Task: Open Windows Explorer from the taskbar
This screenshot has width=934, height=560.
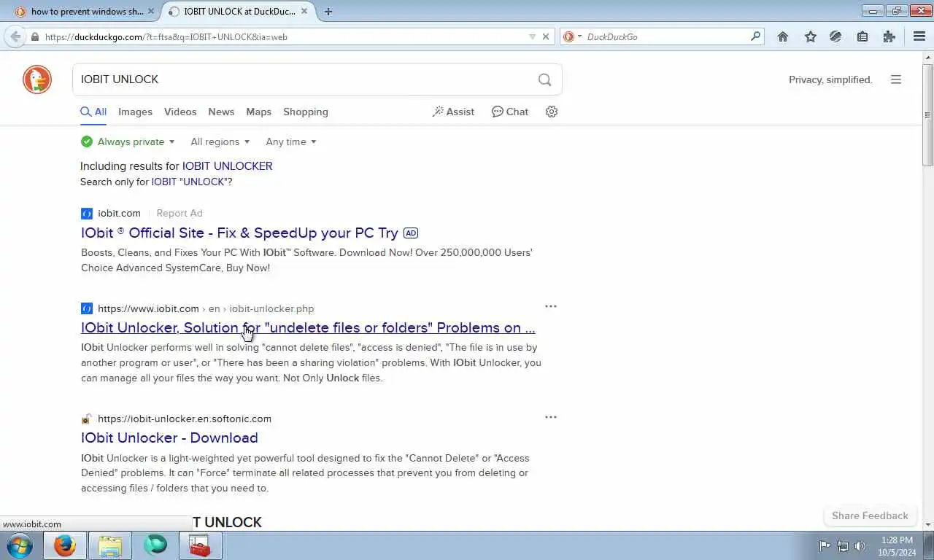Action: tap(110, 545)
